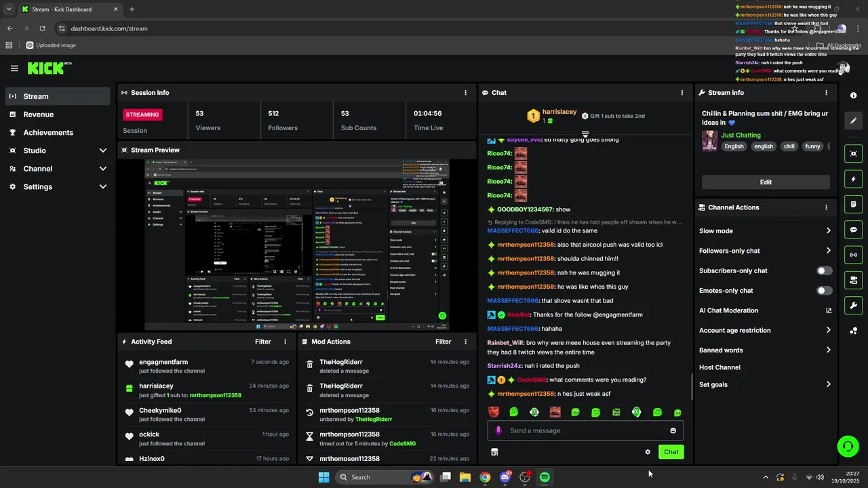Image resolution: width=868 pixels, height=488 pixels.
Task: Click the pencil edit icon in right toolbar
Action: click(x=853, y=121)
